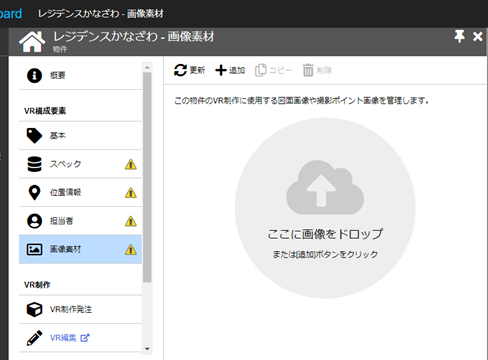This screenshot has height=360, width=488.
Task: Select the 基本 menu item
Action: click(x=80, y=135)
